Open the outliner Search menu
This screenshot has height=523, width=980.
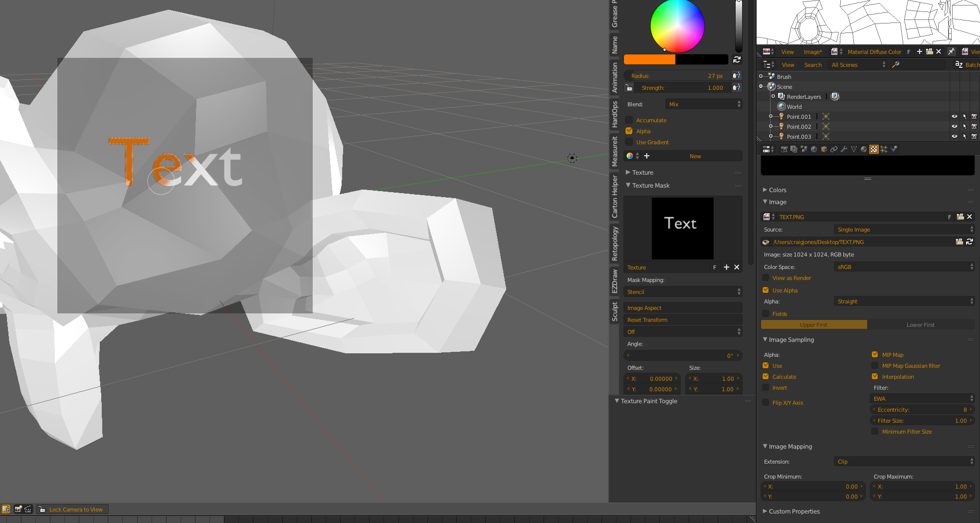(x=813, y=64)
